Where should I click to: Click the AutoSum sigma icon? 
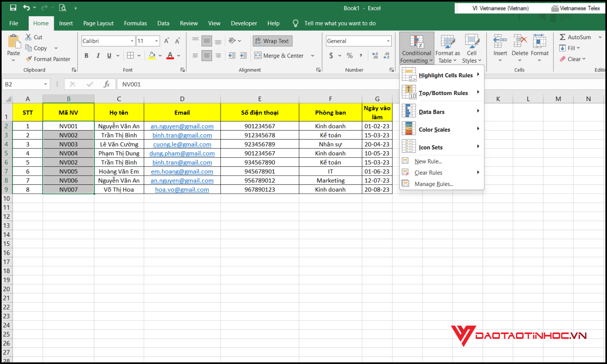pyautogui.click(x=562, y=37)
